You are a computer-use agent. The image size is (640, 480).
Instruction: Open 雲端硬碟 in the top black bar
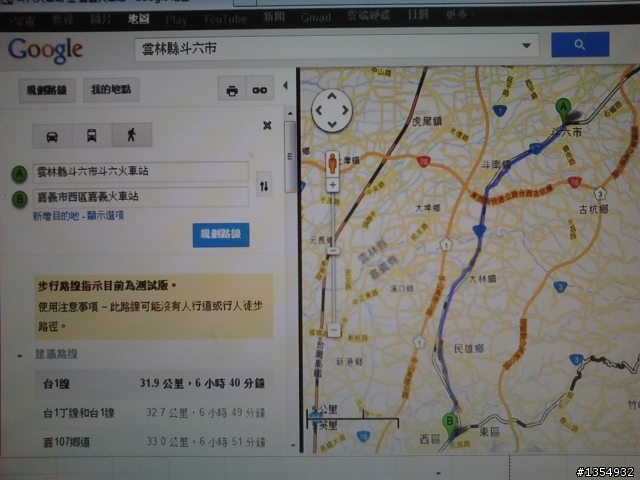[x=369, y=16]
